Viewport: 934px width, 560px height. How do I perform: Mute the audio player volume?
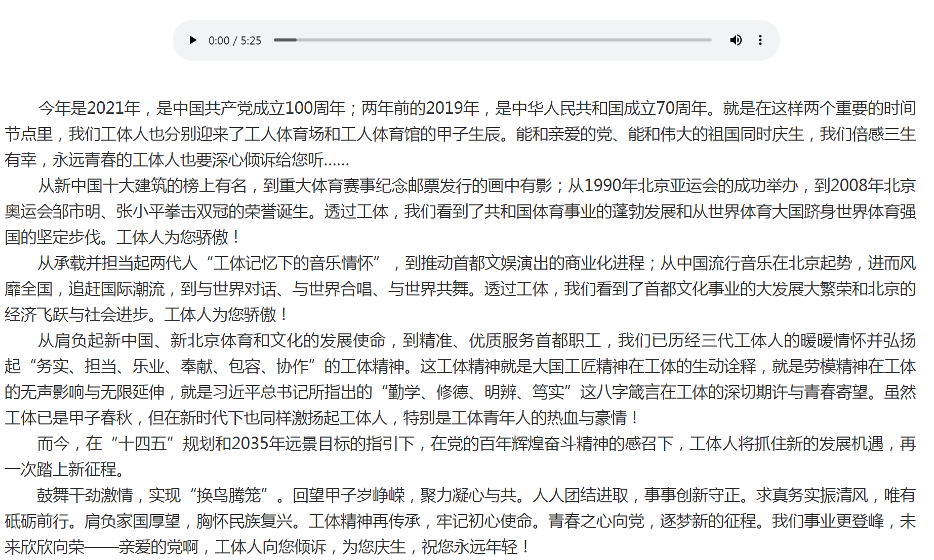[x=736, y=40]
